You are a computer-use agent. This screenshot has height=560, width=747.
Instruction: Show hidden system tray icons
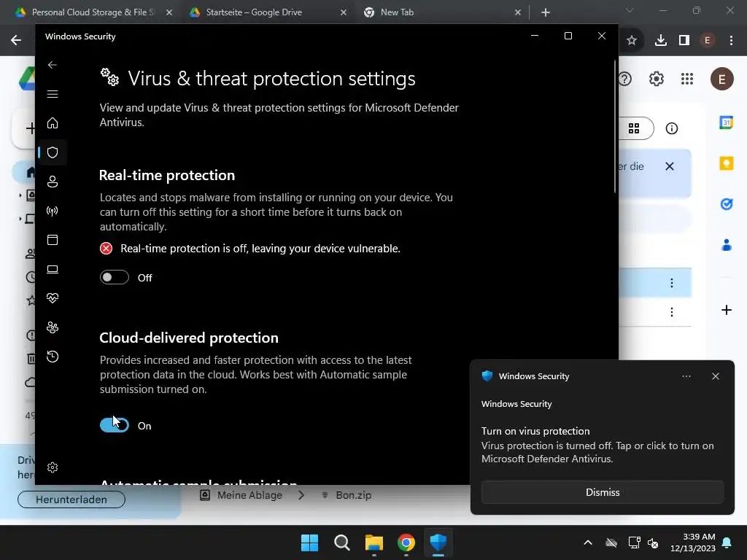point(588,542)
